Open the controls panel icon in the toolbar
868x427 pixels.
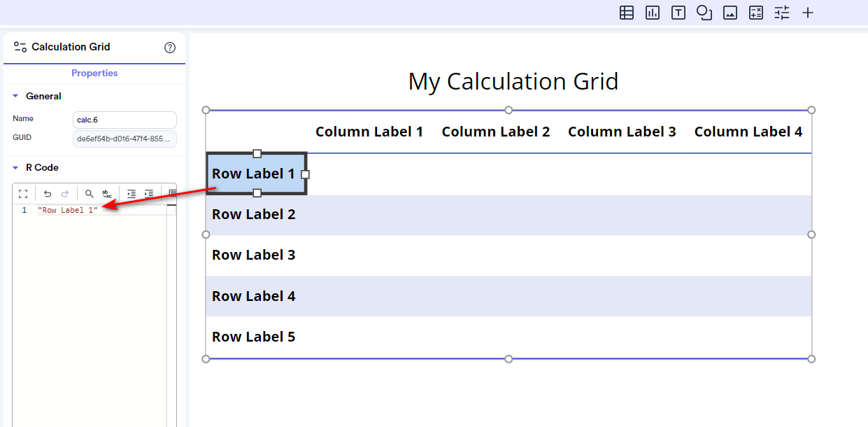coord(781,13)
